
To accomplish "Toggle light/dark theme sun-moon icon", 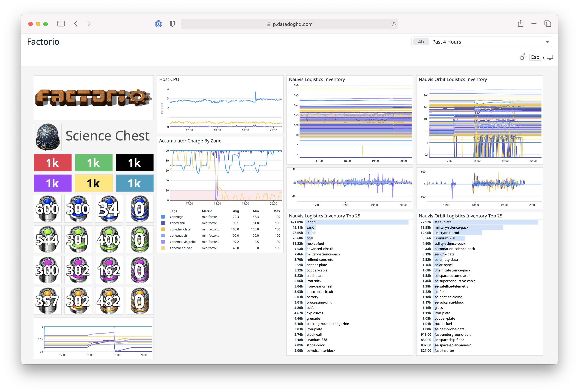I will [522, 57].
